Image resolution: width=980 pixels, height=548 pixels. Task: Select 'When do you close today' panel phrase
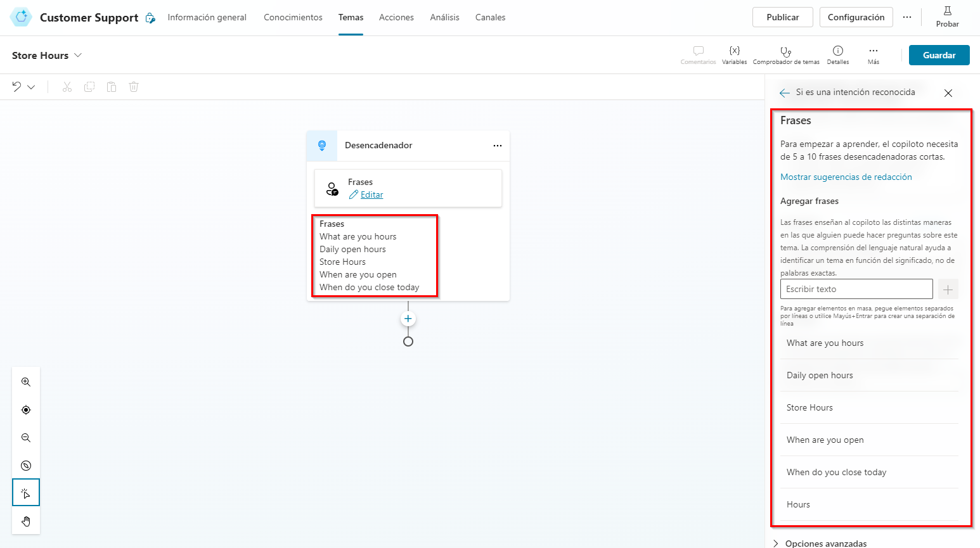[869, 472]
